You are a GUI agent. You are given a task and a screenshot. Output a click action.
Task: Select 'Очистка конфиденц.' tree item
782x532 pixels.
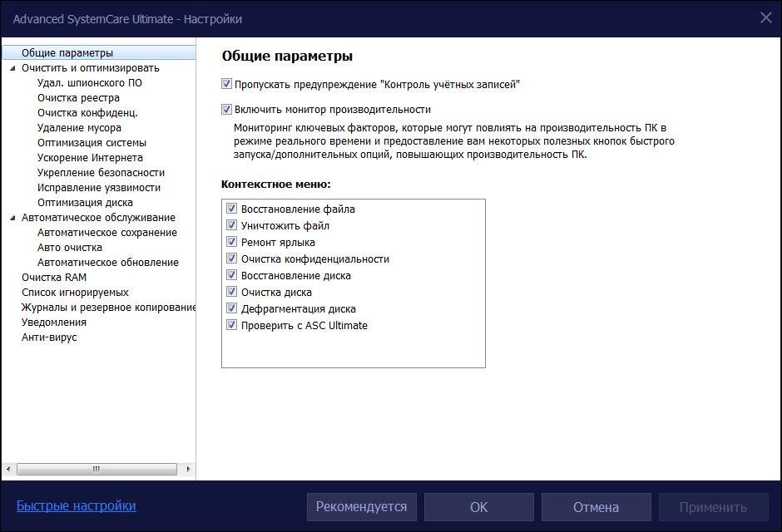pos(87,112)
